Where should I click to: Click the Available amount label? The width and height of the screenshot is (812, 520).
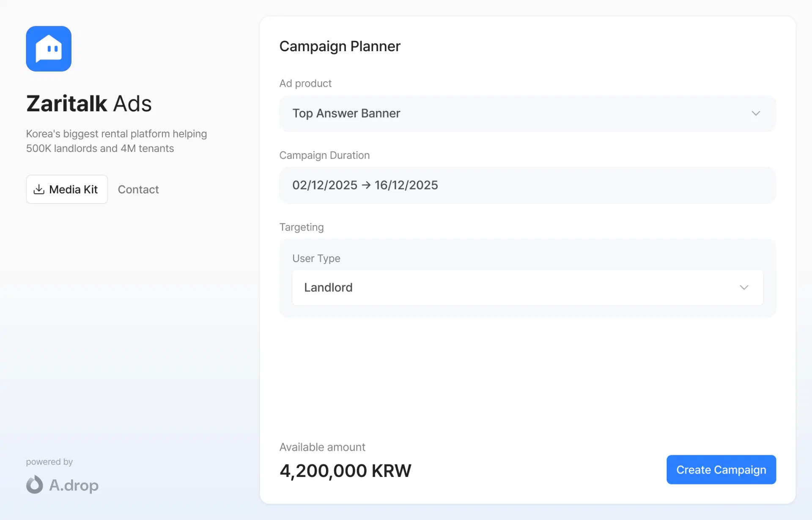tap(322, 447)
